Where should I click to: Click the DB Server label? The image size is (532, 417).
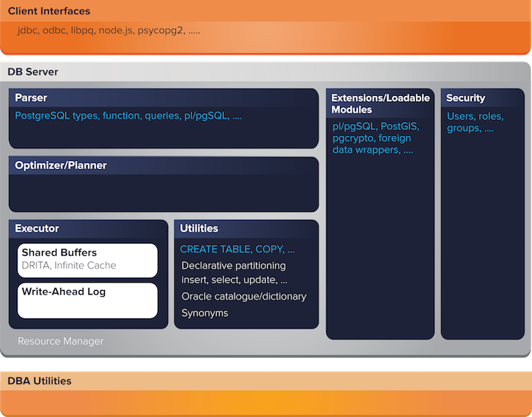point(33,72)
